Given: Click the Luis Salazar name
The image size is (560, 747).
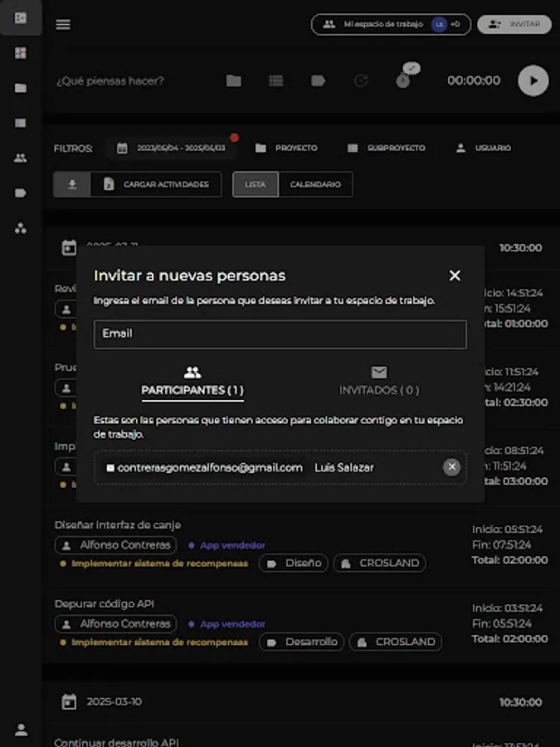Looking at the screenshot, I should [x=343, y=468].
